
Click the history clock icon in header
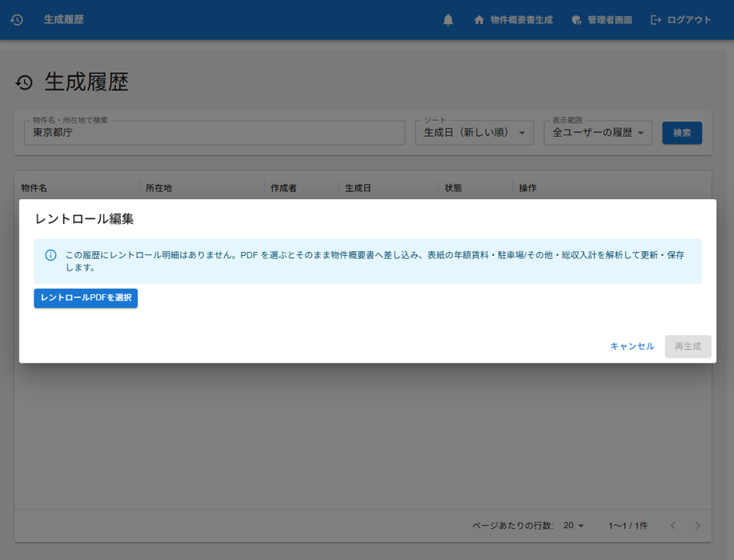[17, 19]
